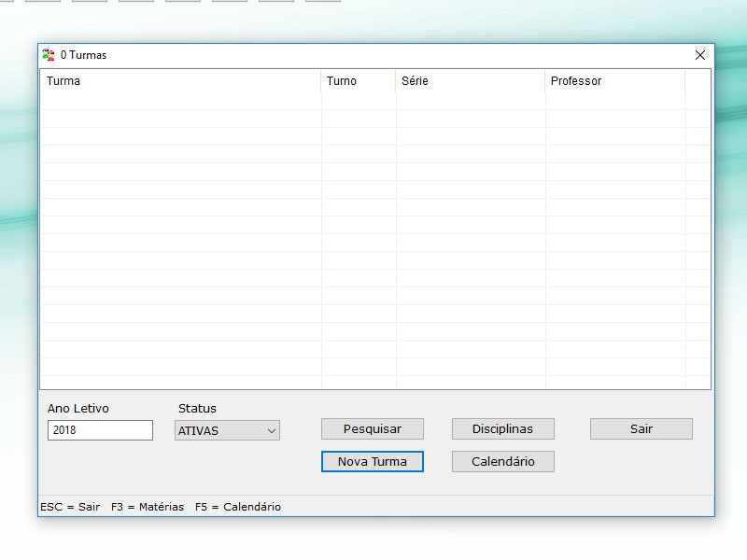Click the 'F3 = Matérias' status bar hint
Image resolution: width=747 pixels, height=560 pixels.
point(147,507)
